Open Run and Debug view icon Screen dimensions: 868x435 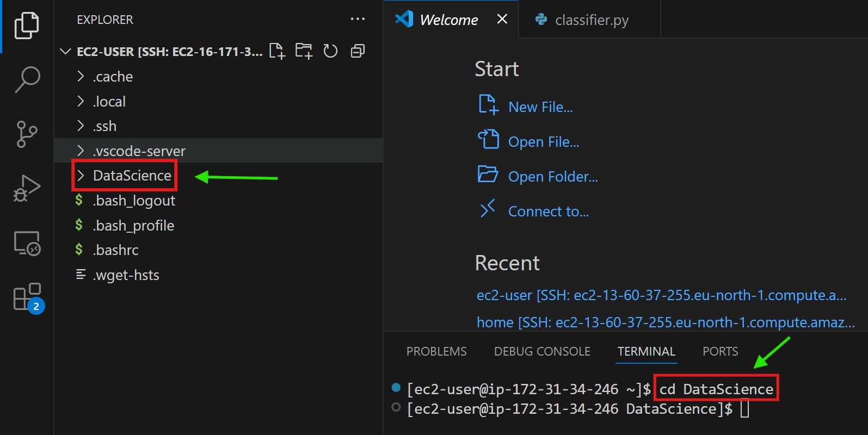(x=27, y=188)
